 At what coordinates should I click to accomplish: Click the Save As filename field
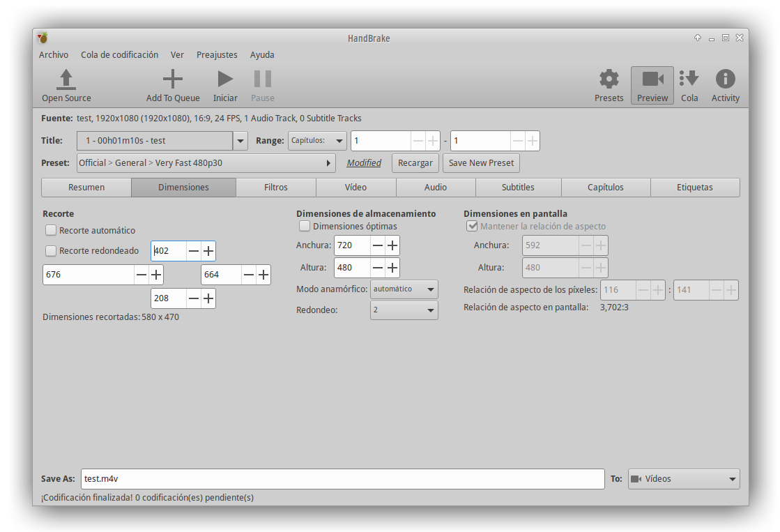point(342,479)
